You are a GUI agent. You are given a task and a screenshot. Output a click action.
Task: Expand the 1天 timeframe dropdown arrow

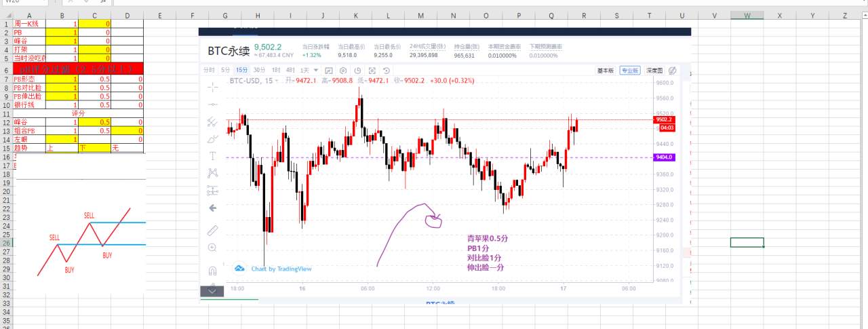click(316, 71)
